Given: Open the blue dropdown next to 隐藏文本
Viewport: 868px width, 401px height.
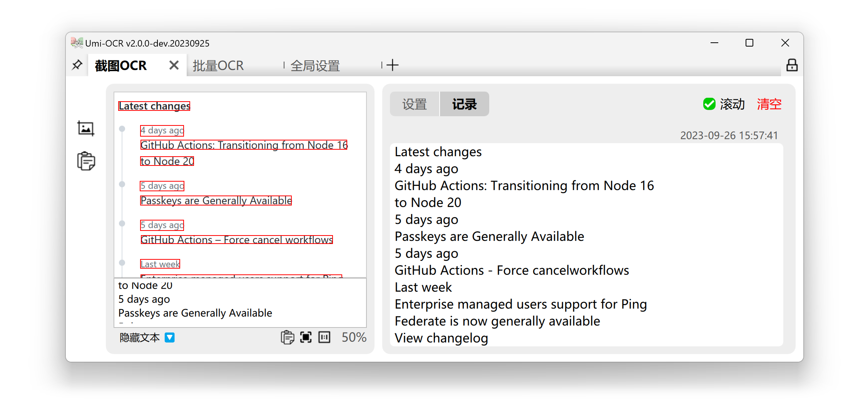Looking at the screenshot, I should [169, 338].
